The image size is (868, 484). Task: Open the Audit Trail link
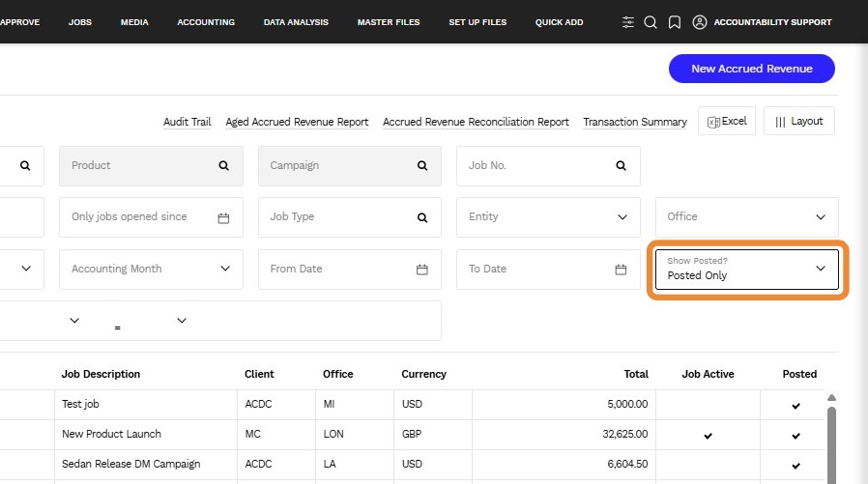coord(188,122)
